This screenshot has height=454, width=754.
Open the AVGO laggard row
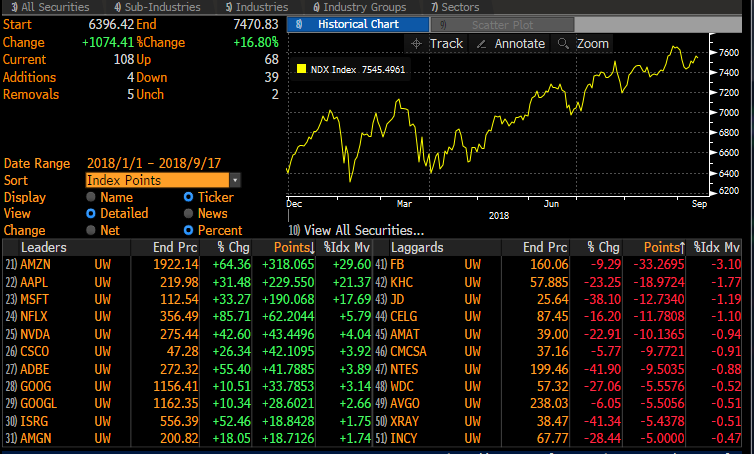(558, 404)
